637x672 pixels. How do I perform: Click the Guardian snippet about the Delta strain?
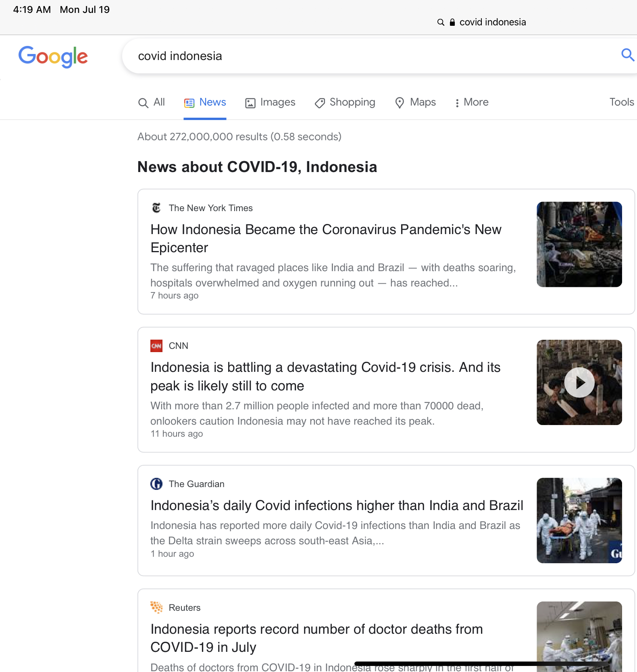tap(335, 533)
